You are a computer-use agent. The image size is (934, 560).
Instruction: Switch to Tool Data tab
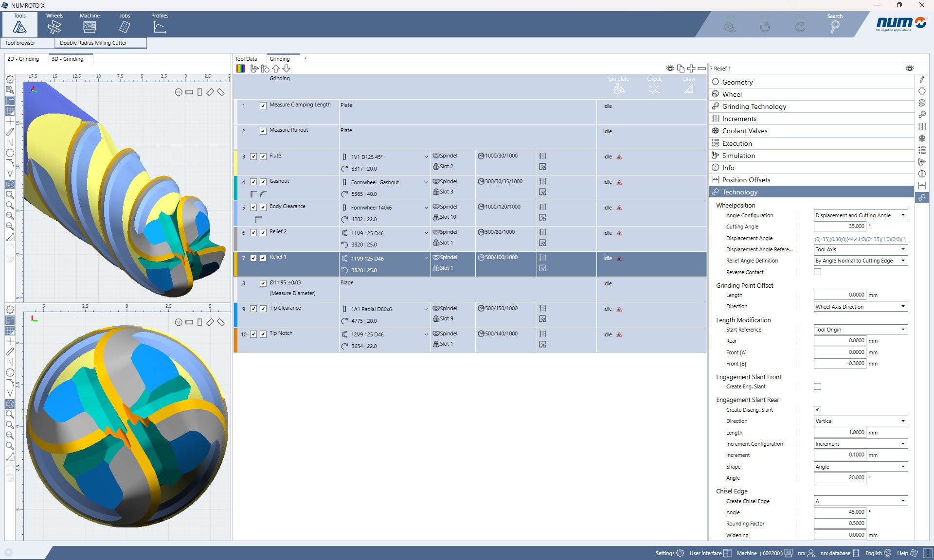coord(246,59)
